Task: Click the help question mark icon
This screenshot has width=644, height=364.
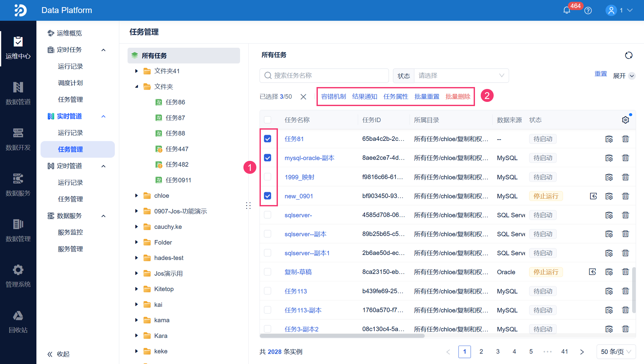Action: click(x=588, y=10)
